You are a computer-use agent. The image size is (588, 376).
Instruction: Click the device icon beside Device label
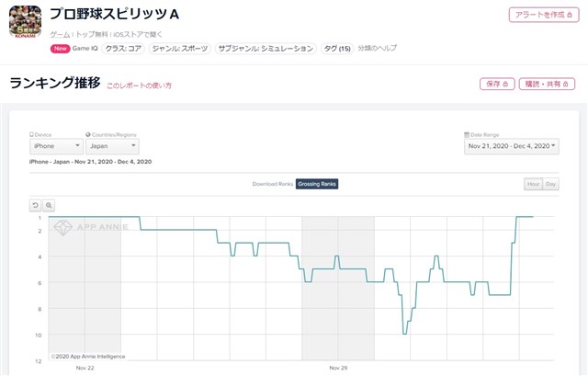click(31, 135)
